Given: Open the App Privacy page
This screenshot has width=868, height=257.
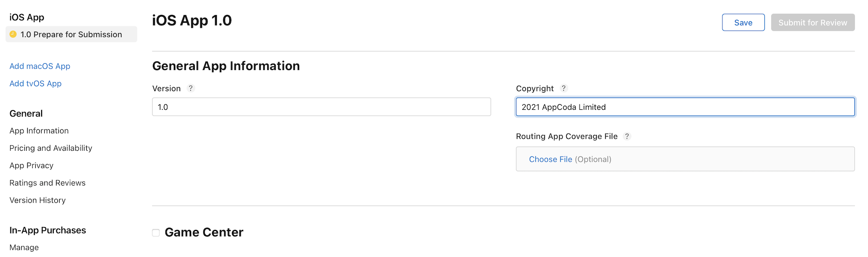Looking at the screenshot, I should pos(31,166).
